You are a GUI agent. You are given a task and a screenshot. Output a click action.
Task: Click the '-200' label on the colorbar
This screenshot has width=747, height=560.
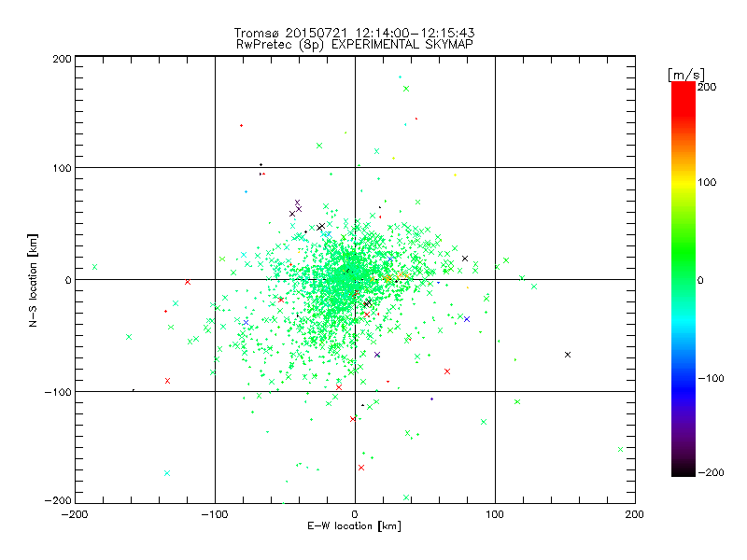click(711, 473)
